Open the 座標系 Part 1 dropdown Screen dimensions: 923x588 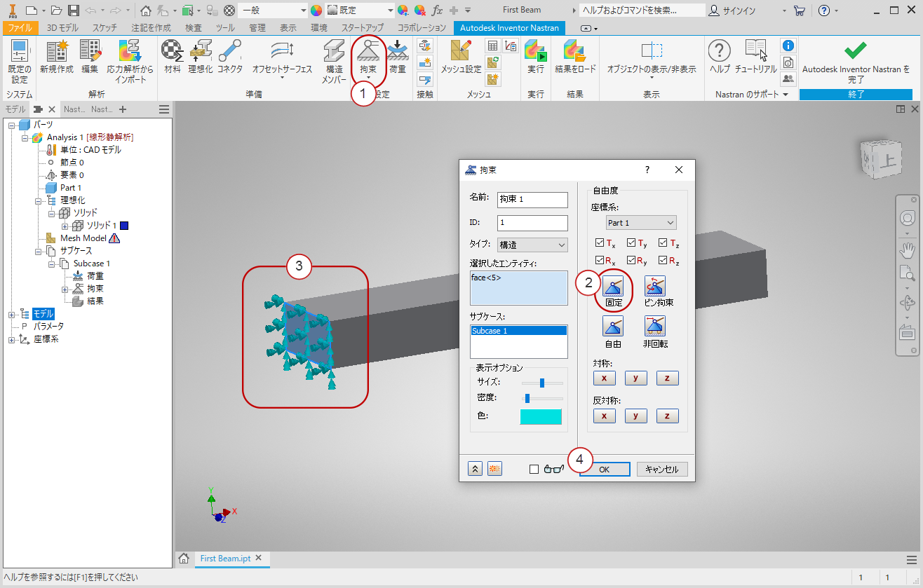pos(641,223)
